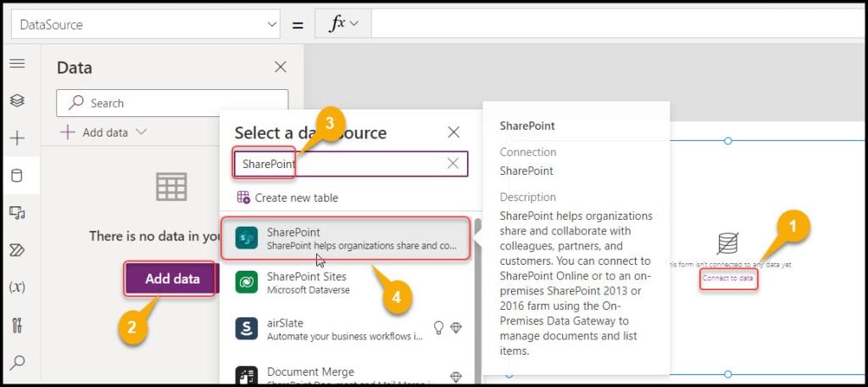
Task: Select Create new table
Action: [x=287, y=198]
